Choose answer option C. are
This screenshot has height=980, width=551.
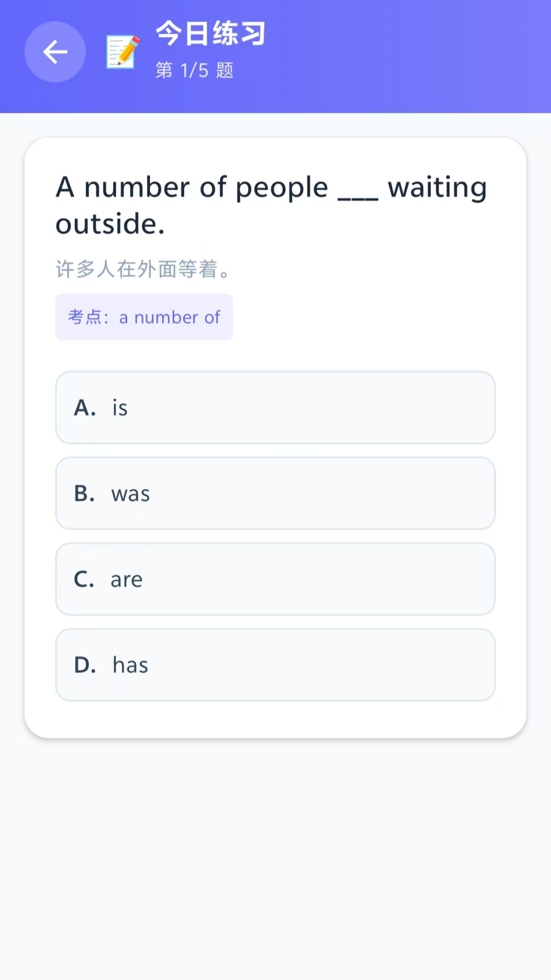coord(275,579)
